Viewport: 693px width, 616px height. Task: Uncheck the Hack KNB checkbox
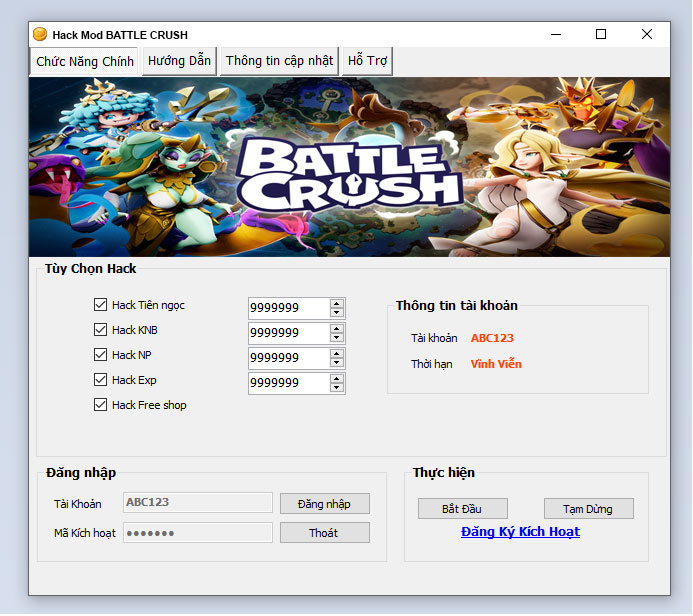pos(100,330)
